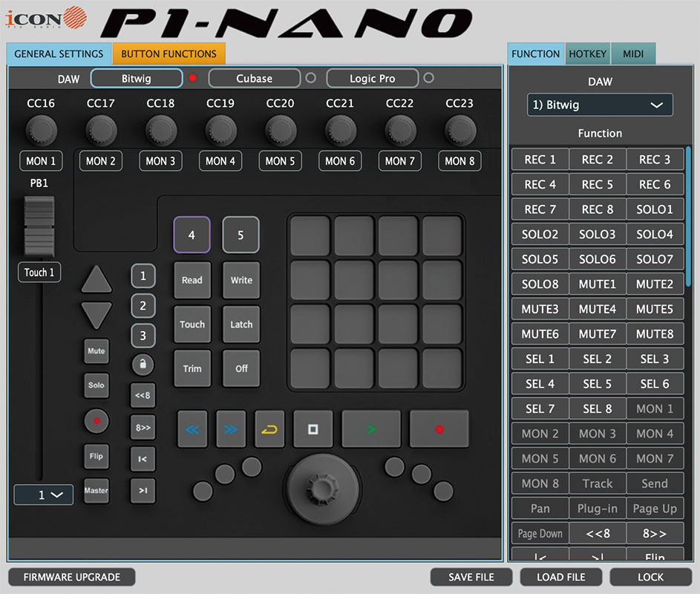Click the round channel record button
This screenshot has width=700, height=594.
point(97,421)
